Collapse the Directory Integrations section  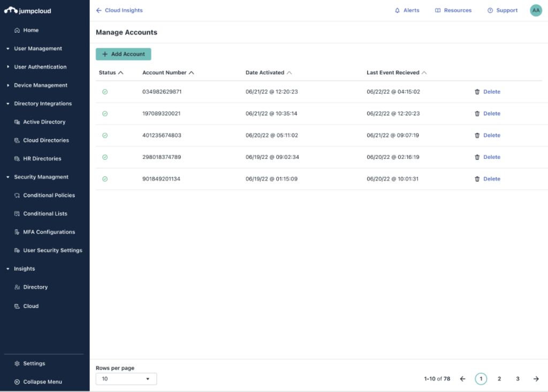(8, 104)
